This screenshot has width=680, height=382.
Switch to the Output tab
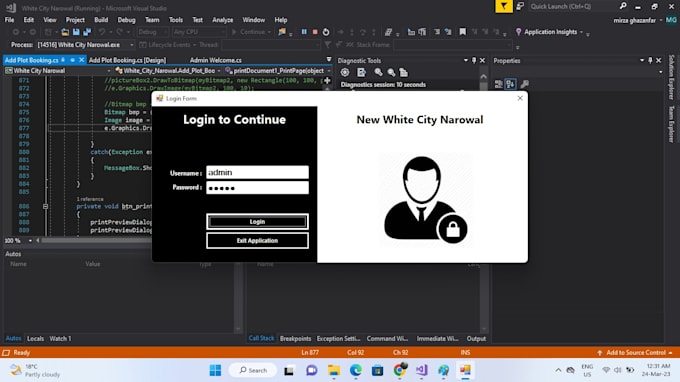point(476,338)
